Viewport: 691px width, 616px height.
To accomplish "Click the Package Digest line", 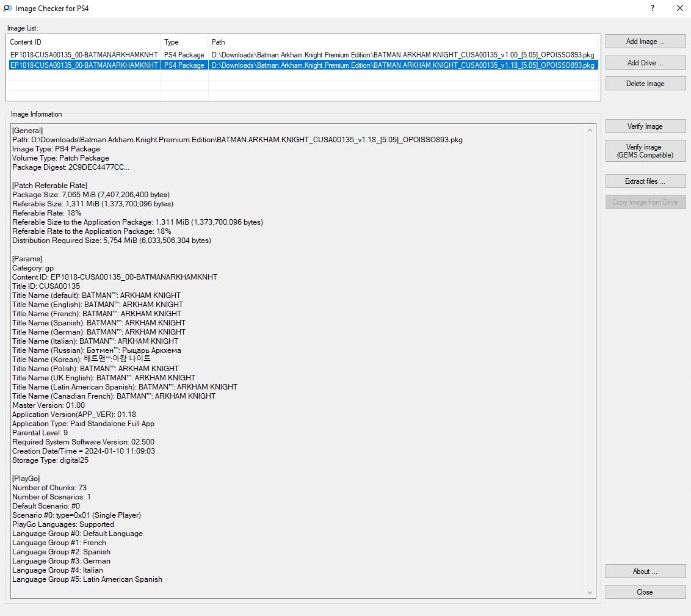I will coord(71,167).
